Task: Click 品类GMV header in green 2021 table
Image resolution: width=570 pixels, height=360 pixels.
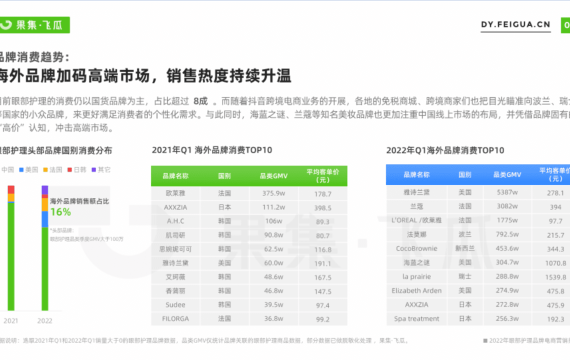Action: (x=273, y=176)
